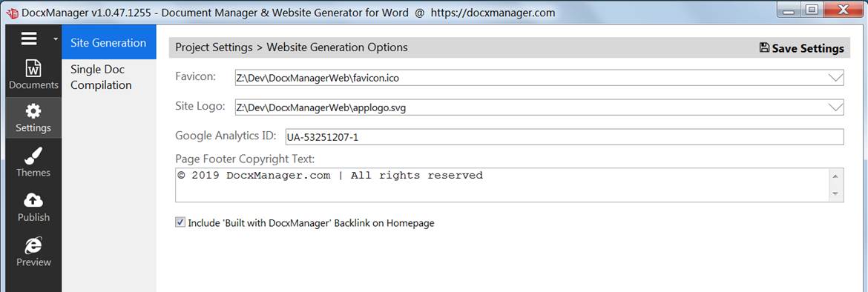This screenshot has height=292, width=868.
Task: Expand the Favicon path dropdown arrow
Action: (x=835, y=78)
